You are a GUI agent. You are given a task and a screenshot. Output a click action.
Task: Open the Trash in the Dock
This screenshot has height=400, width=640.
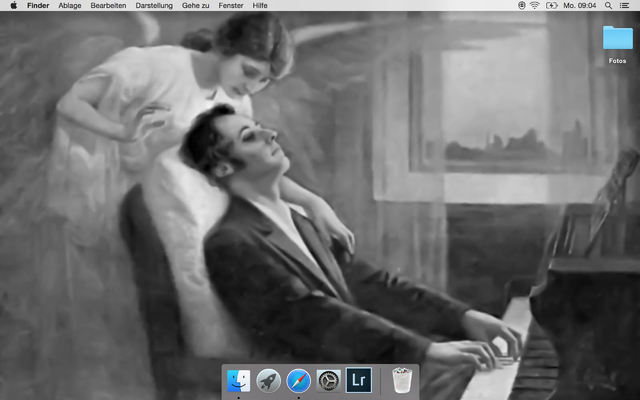[402, 380]
